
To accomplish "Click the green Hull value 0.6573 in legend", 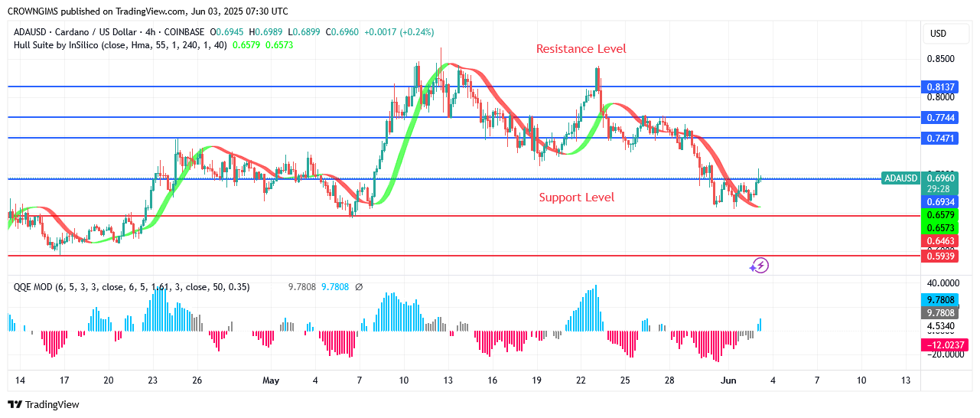I will (x=278, y=45).
